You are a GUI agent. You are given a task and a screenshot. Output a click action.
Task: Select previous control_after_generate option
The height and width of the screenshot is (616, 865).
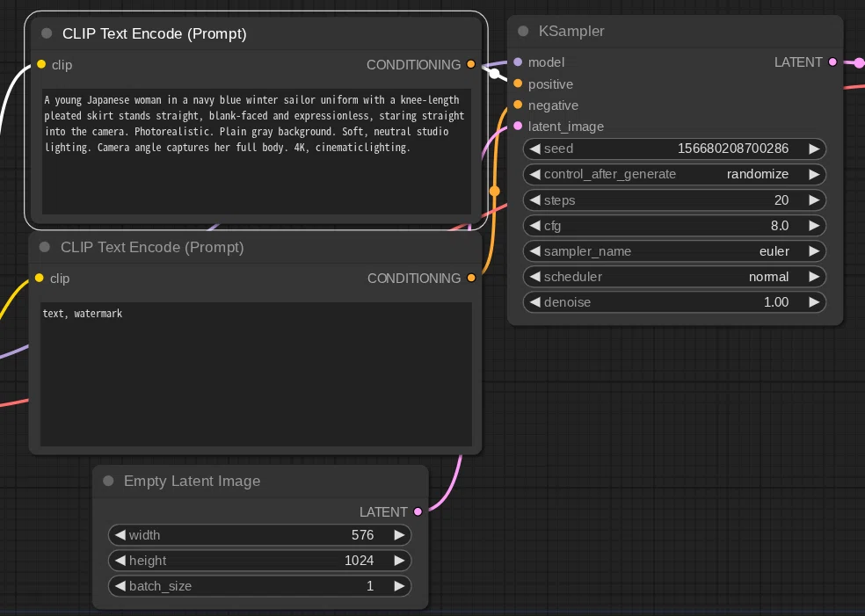[534, 174]
